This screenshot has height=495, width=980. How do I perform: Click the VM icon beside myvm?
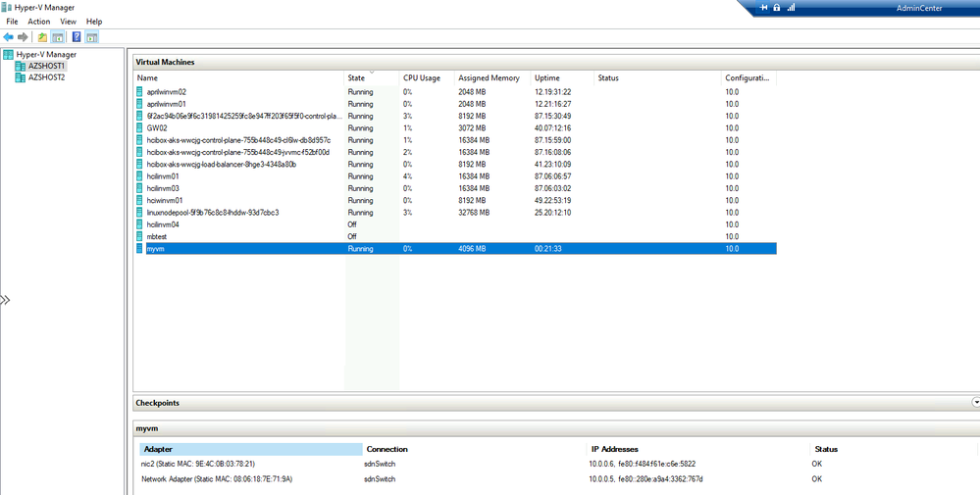coord(140,248)
